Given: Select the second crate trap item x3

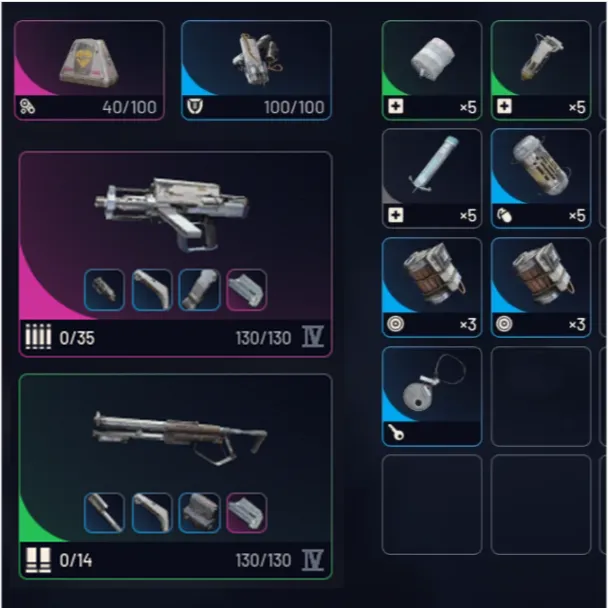Looking at the screenshot, I should coord(541,287).
